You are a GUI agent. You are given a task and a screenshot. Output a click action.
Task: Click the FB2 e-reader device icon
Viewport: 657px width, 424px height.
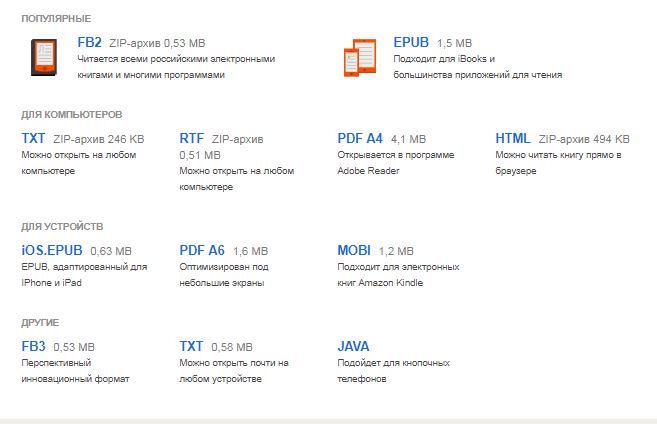(42, 59)
